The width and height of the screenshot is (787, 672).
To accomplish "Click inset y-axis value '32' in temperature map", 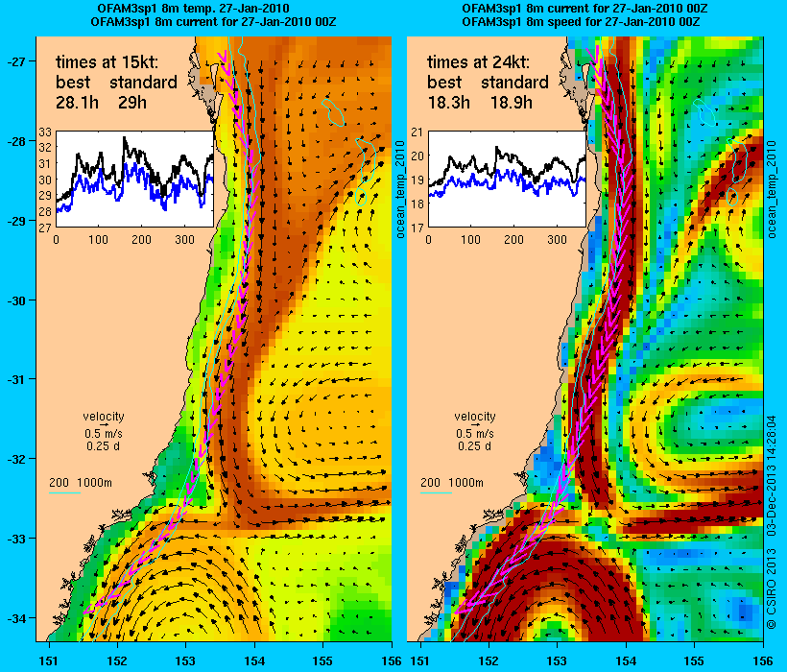I will pyautogui.click(x=46, y=148).
